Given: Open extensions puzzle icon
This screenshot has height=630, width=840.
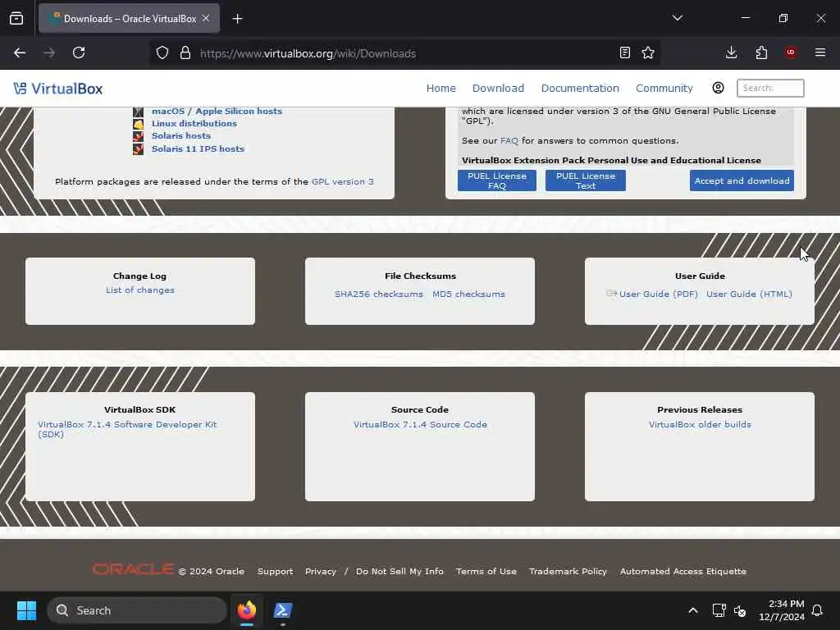Looking at the screenshot, I should click(761, 52).
